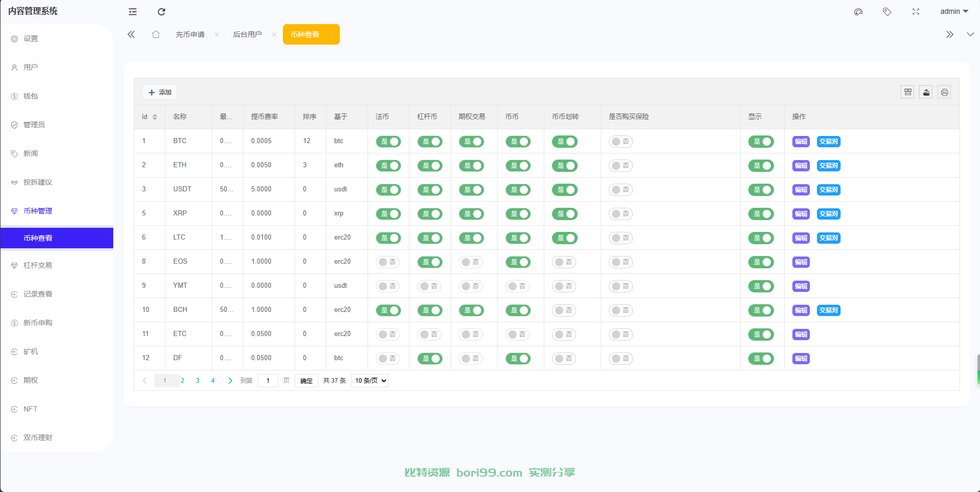
Task: Open the 新币申购 sidebar menu
Action: pyautogui.click(x=57, y=323)
